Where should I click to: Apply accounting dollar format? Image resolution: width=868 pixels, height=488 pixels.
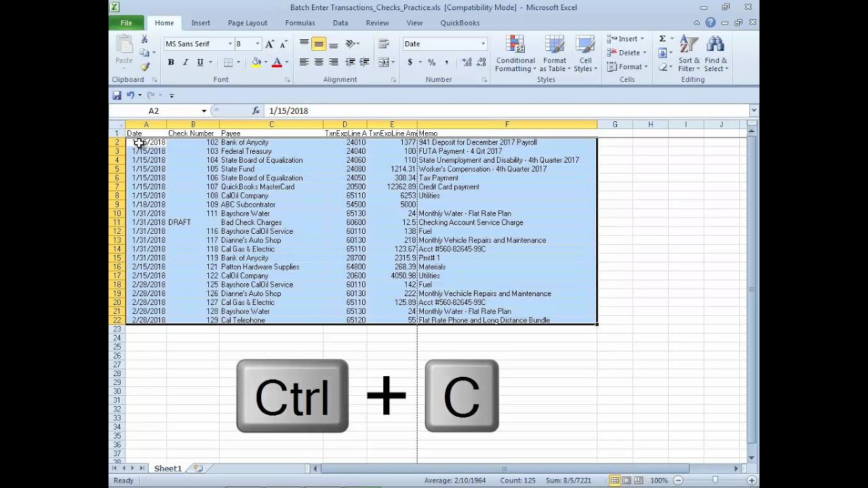coord(410,62)
